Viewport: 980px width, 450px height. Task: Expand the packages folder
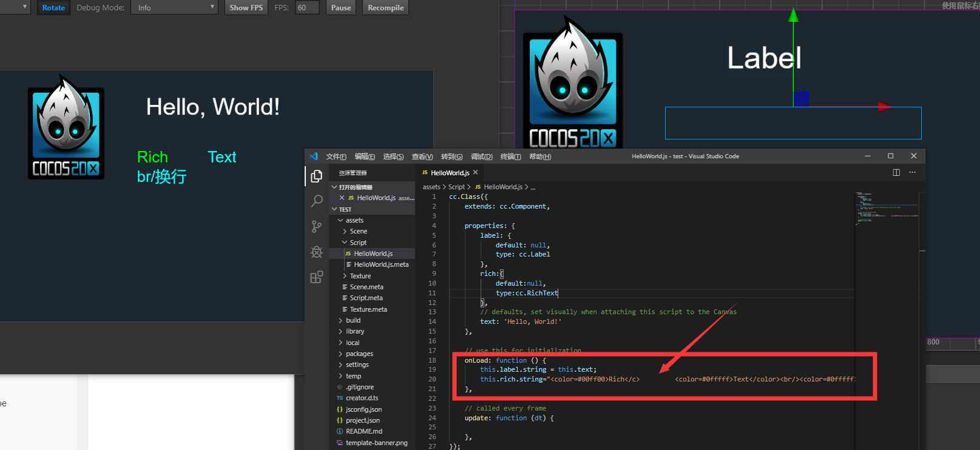tap(340, 354)
